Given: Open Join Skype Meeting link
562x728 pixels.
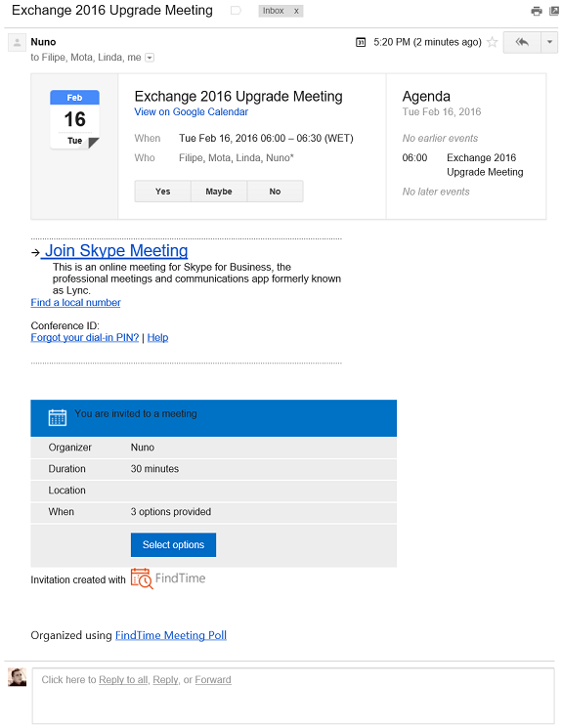Looking at the screenshot, I should (116, 251).
